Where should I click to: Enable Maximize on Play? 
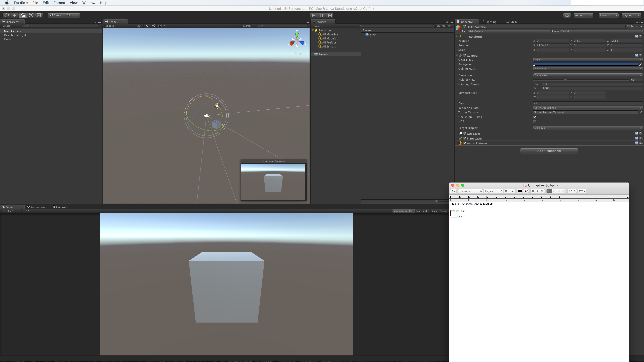[403, 211]
